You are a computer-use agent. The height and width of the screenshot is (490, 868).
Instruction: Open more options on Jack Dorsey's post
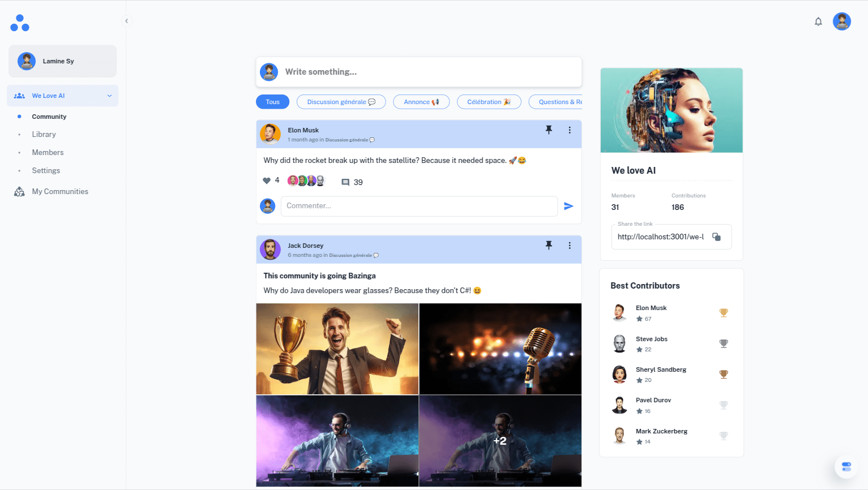coord(570,246)
